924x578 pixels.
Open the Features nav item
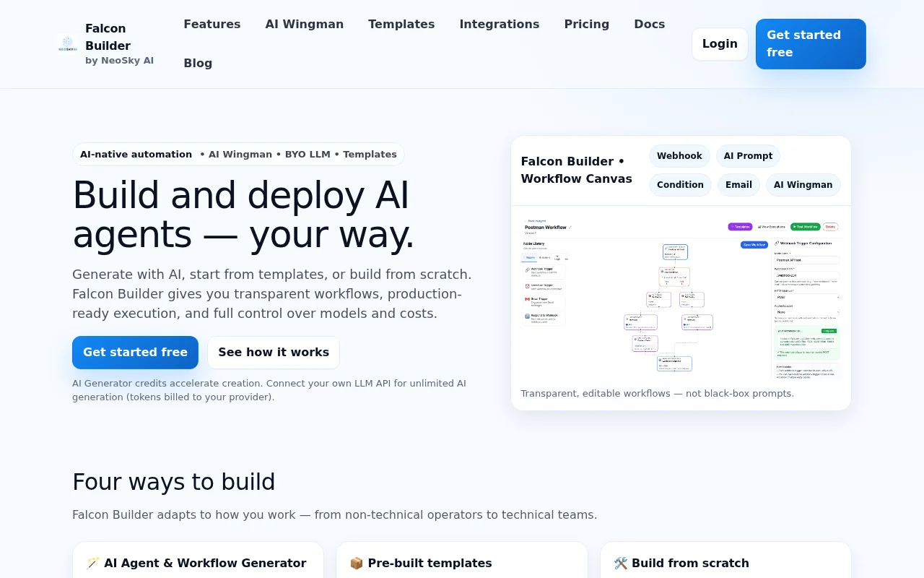212,24
